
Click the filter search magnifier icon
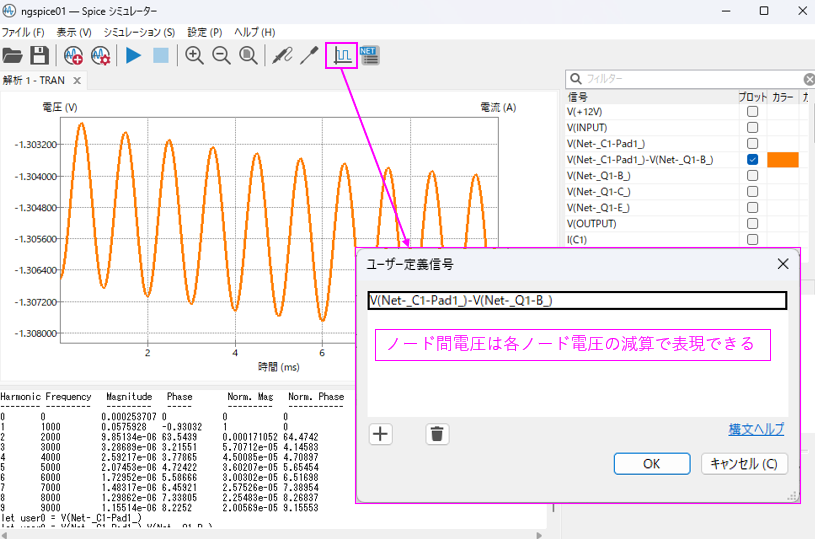[576, 78]
